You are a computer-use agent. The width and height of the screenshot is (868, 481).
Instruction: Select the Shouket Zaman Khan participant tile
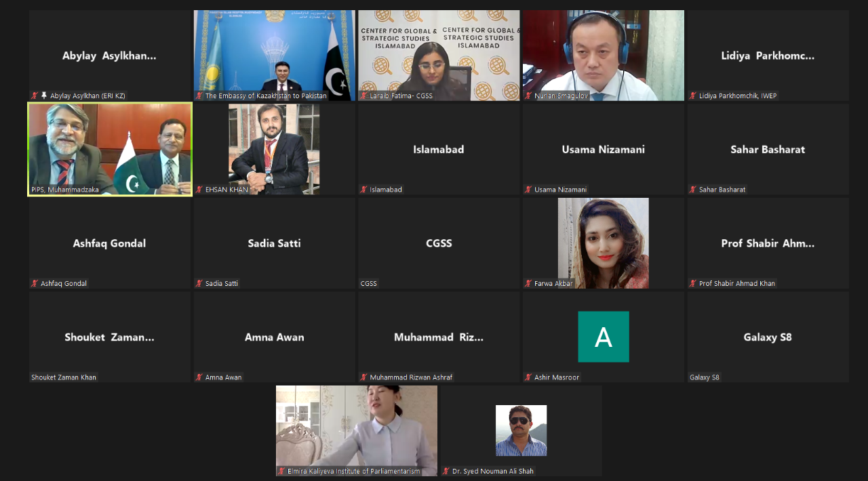(x=110, y=337)
